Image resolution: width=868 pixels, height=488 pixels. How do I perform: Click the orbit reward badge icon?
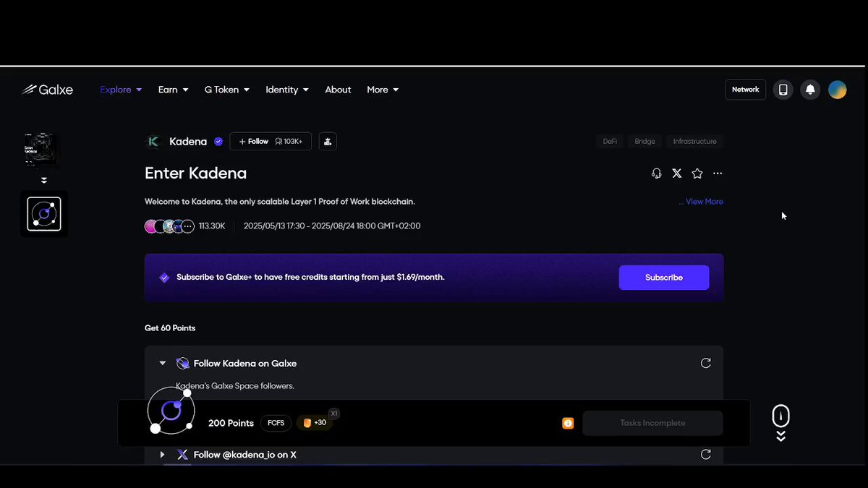[171, 411]
